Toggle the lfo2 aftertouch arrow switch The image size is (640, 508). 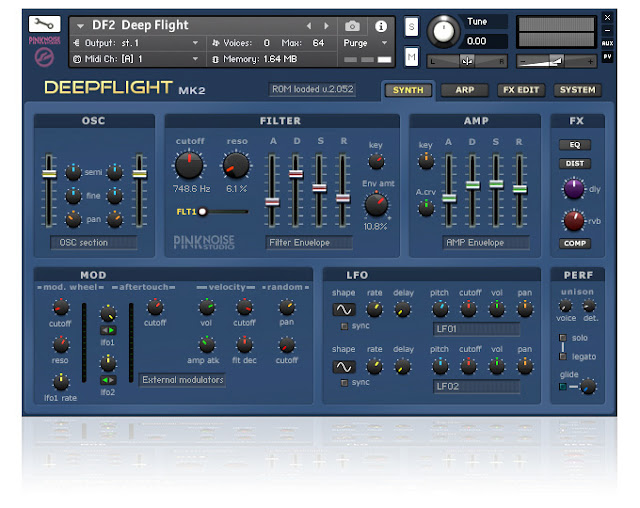pos(108,380)
